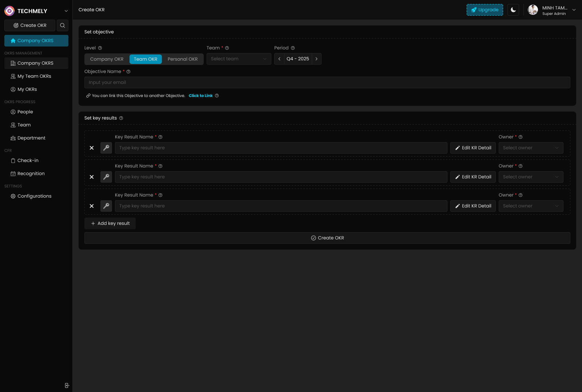Open Configurations settings
The image size is (582, 392).
[x=36, y=196]
